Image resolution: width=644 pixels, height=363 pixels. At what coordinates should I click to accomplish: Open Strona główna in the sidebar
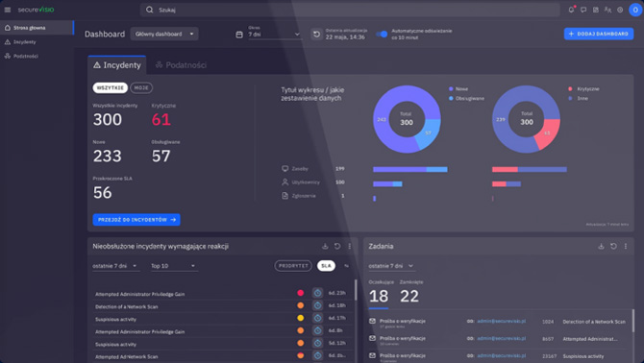tap(37, 28)
